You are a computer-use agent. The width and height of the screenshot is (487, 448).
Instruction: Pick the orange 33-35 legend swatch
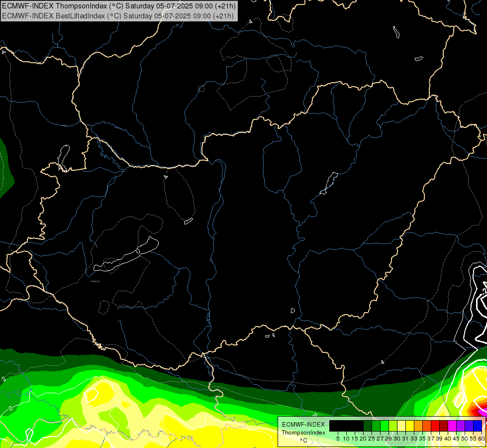click(418, 426)
